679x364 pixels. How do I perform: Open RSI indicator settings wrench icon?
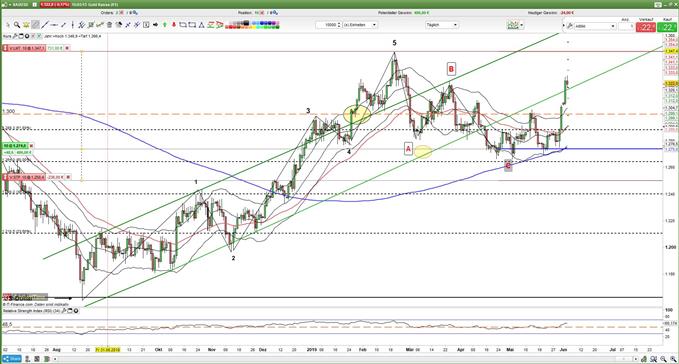click(x=64, y=311)
